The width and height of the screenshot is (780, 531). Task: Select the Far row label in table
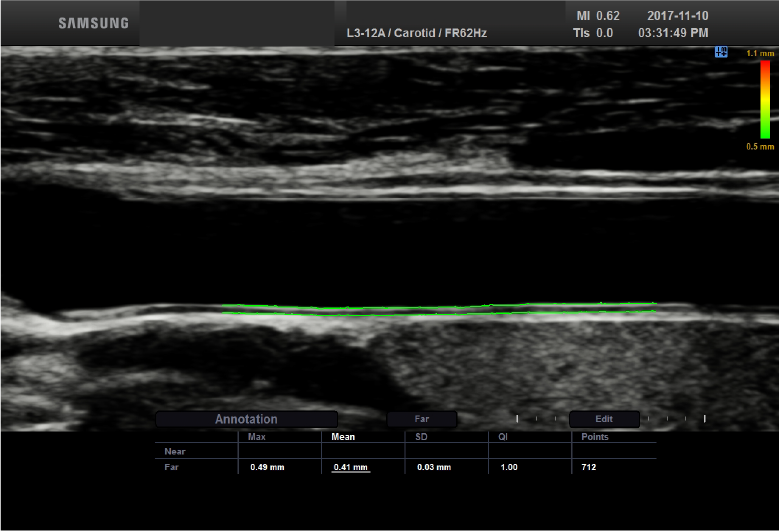tap(172, 467)
